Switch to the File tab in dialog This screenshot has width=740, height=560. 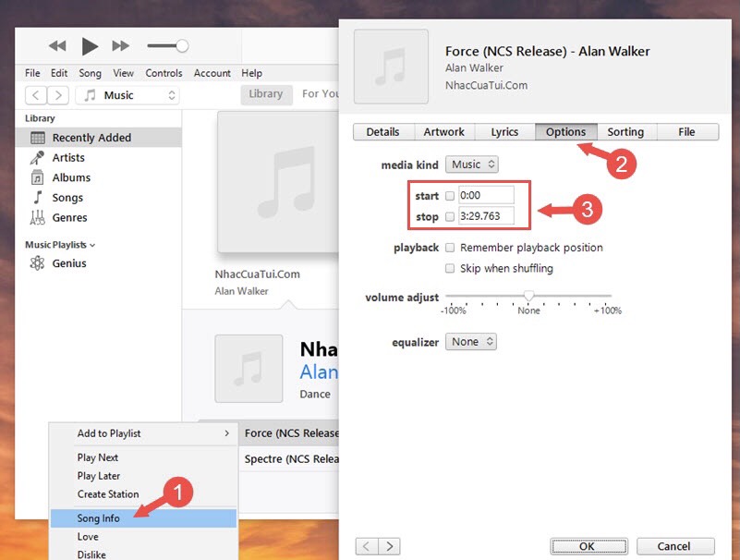(687, 132)
